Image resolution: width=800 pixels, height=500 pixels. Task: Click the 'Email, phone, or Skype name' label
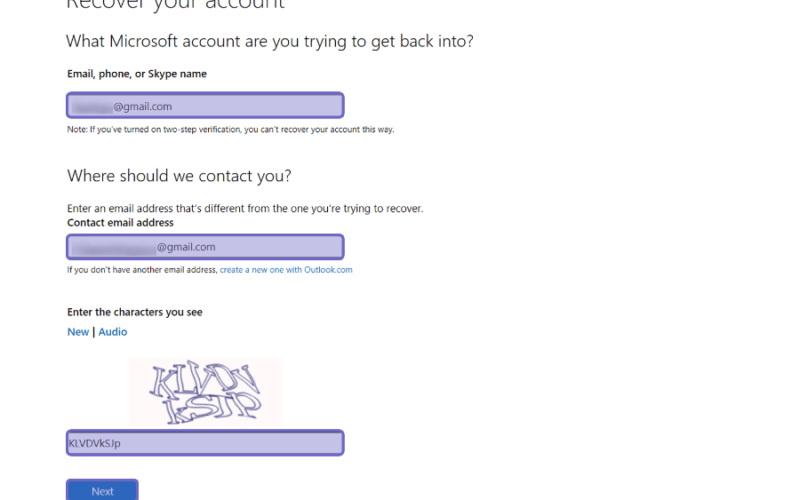(137, 74)
